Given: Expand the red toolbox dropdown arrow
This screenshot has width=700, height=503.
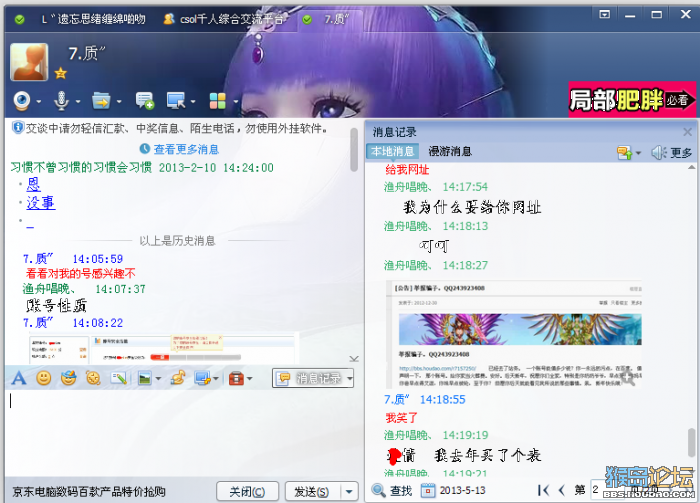Looking at the screenshot, I should point(250,379).
